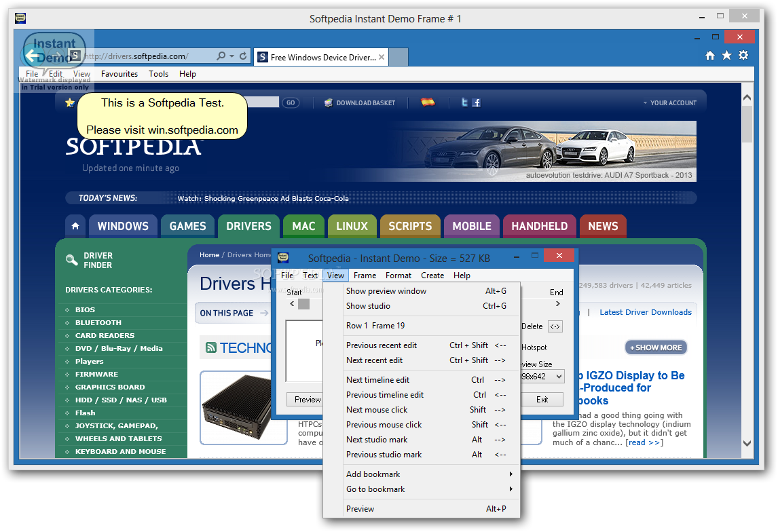Click the browser Home icon
Image resolution: width=778 pixels, height=532 pixels.
[710, 56]
